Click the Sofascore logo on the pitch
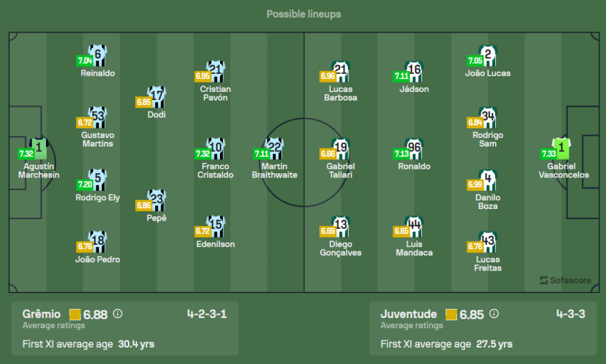The image size is (606, 364). tap(565, 280)
